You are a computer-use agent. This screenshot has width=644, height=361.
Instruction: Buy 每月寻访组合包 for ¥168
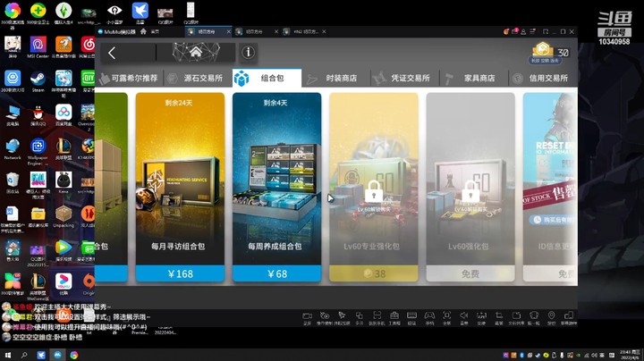tap(180, 273)
